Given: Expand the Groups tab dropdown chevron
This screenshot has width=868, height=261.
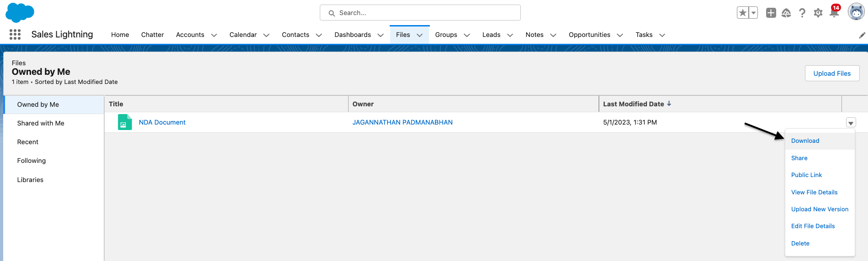Looking at the screenshot, I should (467, 35).
